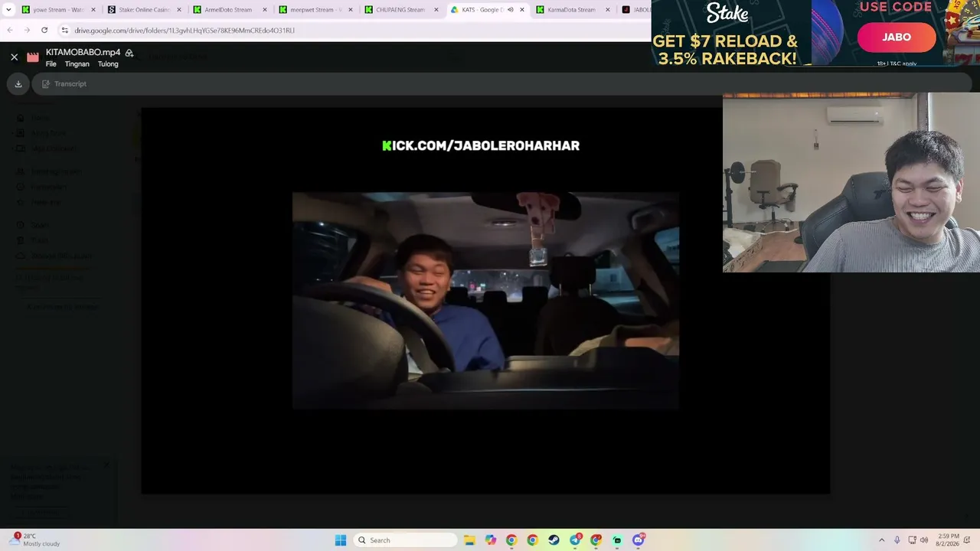Open the green streaming app on taskbar
The image size is (980, 551).
pos(617,540)
